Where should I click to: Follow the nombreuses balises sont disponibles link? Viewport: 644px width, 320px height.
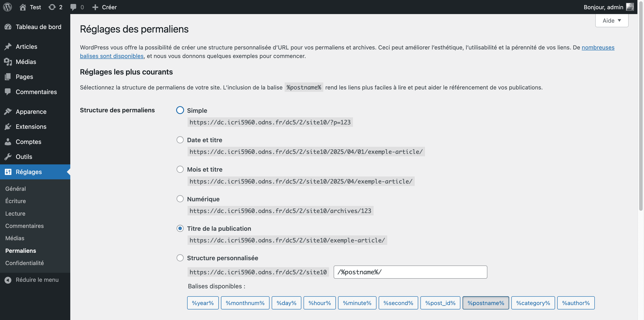(112, 56)
